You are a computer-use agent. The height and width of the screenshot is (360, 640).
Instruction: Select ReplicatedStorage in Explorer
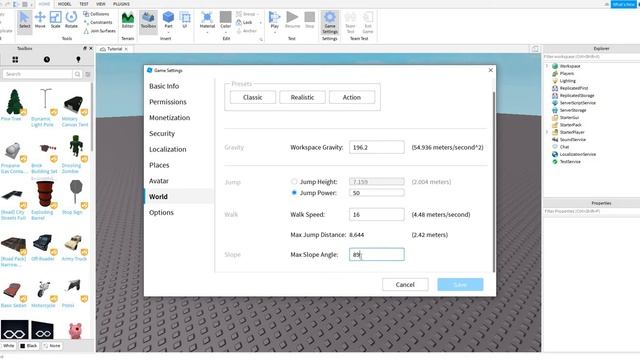[577, 96]
